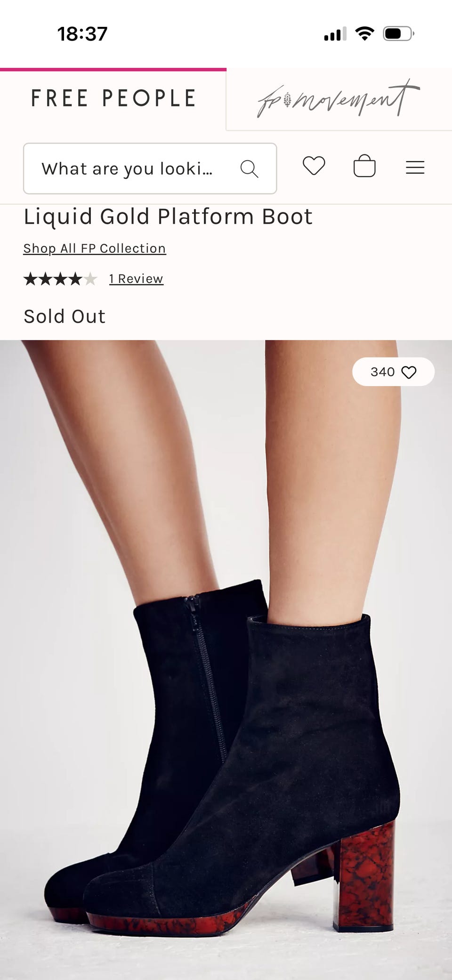Switch to the FP Movement tab
452x980 pixels.
pos(339,99)
